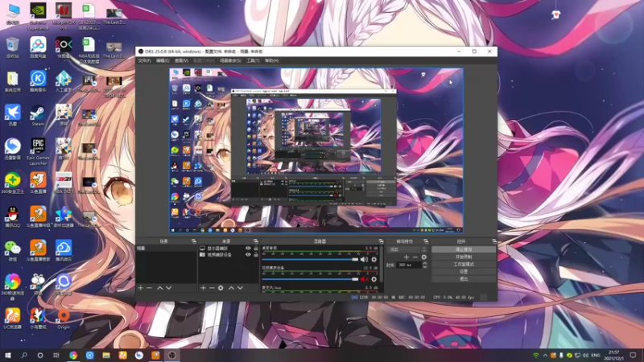The width and height of the screenshot is (644, 362).
Task: Select the 场景 entry in Scenes list
Action: point(166,249)
